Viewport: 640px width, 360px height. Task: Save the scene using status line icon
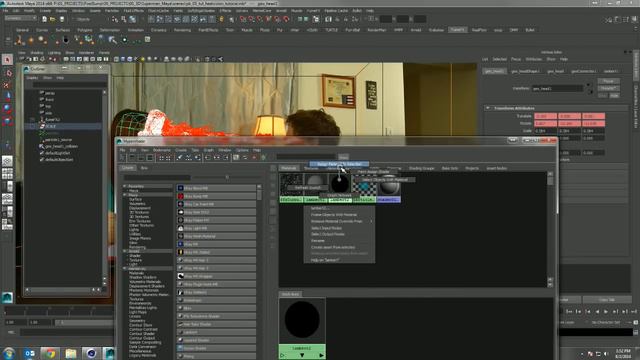point(62,19)
